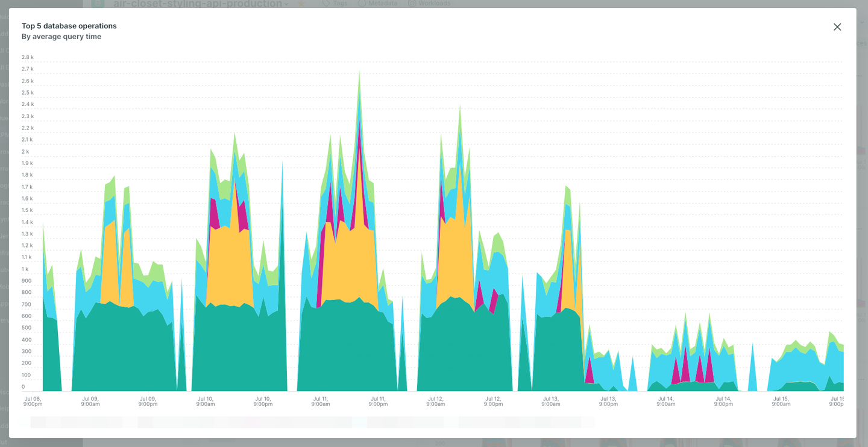Click the '700' y-axis label
Viewport: 868px width, 447px height.
[x=27, y=304]
